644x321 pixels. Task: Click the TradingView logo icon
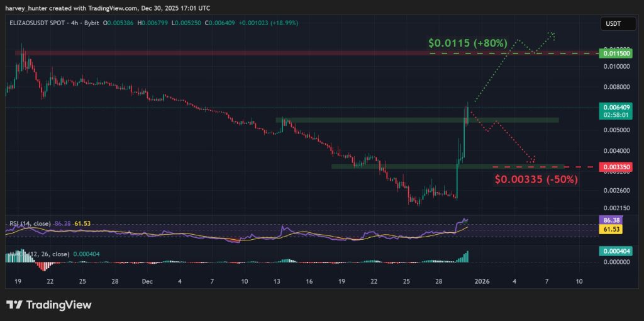point(16,305)
